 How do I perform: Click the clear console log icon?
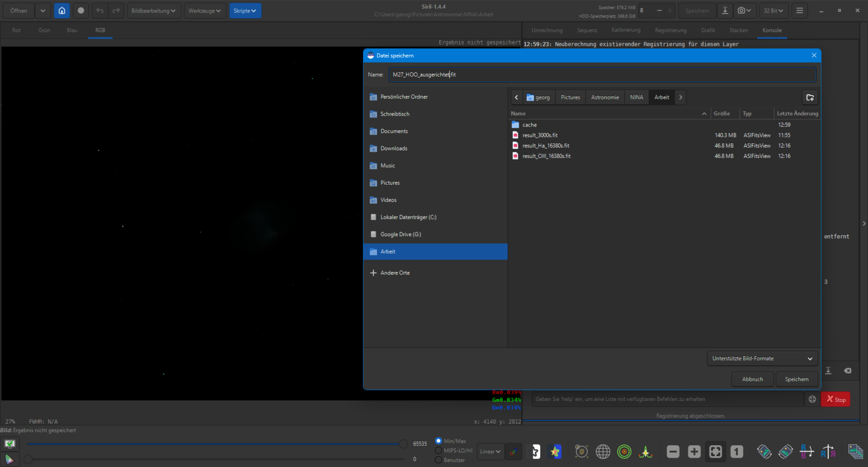pos(847,370)
